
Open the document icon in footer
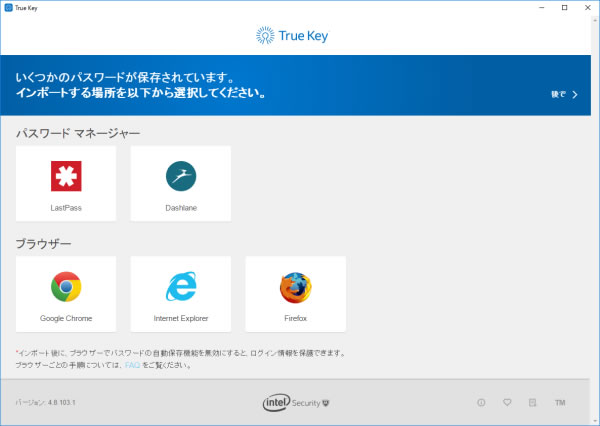[x=532, y=403]
